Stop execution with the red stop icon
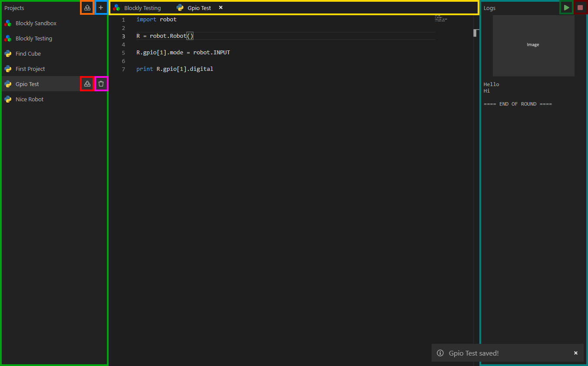 (x=581, y=7)
